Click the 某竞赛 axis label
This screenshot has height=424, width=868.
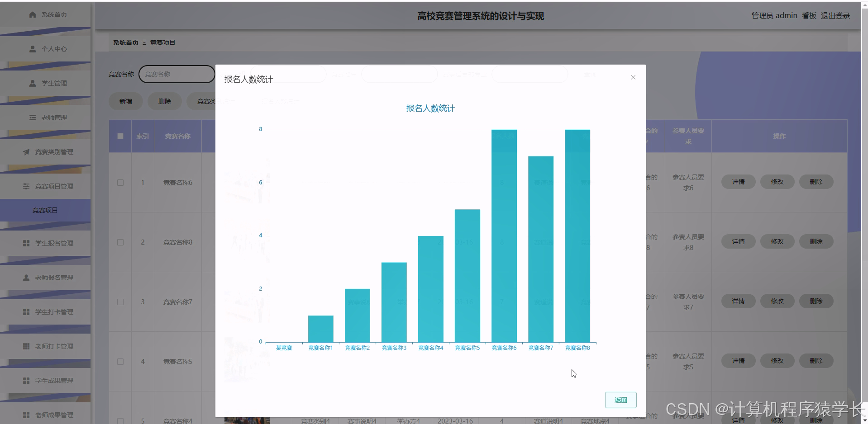[x=284, y=348]
